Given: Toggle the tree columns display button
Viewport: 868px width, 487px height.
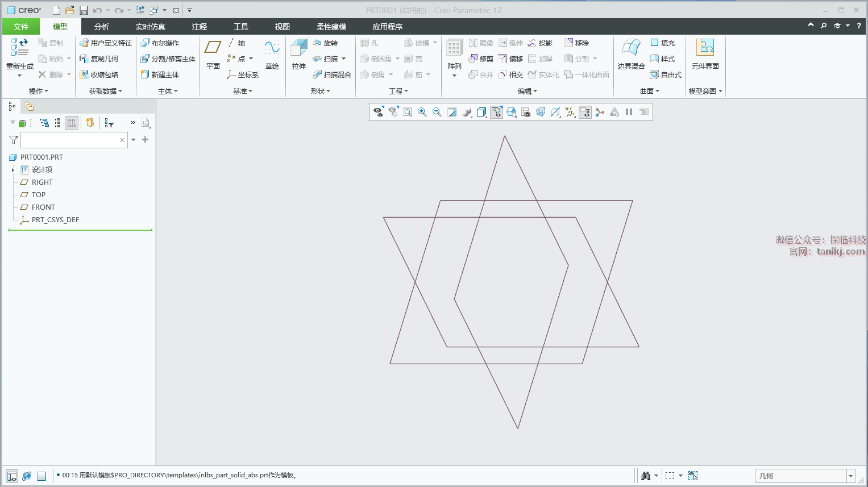Looking at the screenshot, I should [x=72, y=123].
